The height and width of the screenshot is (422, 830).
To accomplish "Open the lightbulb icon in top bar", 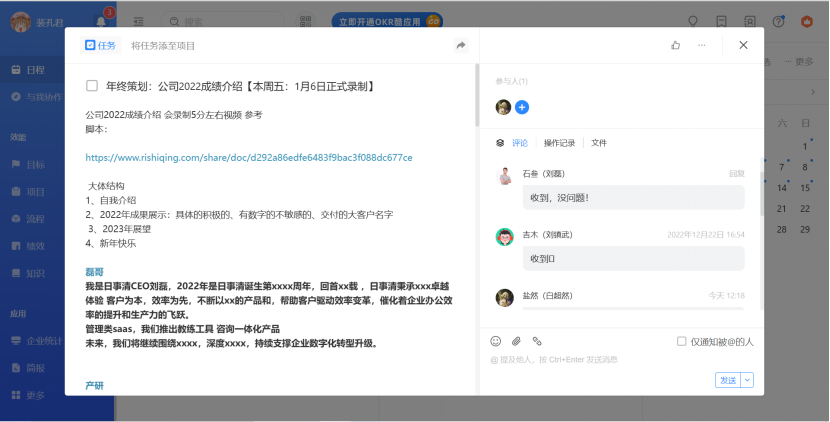I will (x=692, y=22).
